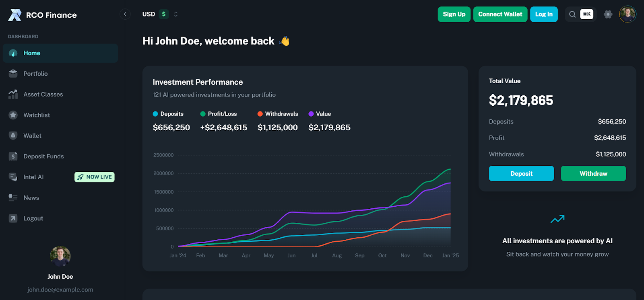Image resolution: width=644 pixels, height=300 pixels.
Task: Toggle the Withdrawals series in chart legend
Action: pos(278,114)
